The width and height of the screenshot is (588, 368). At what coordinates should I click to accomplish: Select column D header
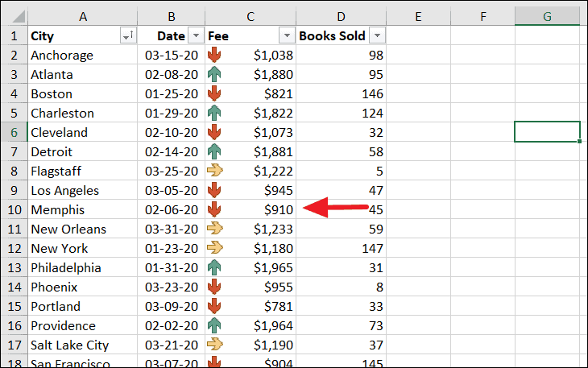pyautogui.click(x=341, y=16)
